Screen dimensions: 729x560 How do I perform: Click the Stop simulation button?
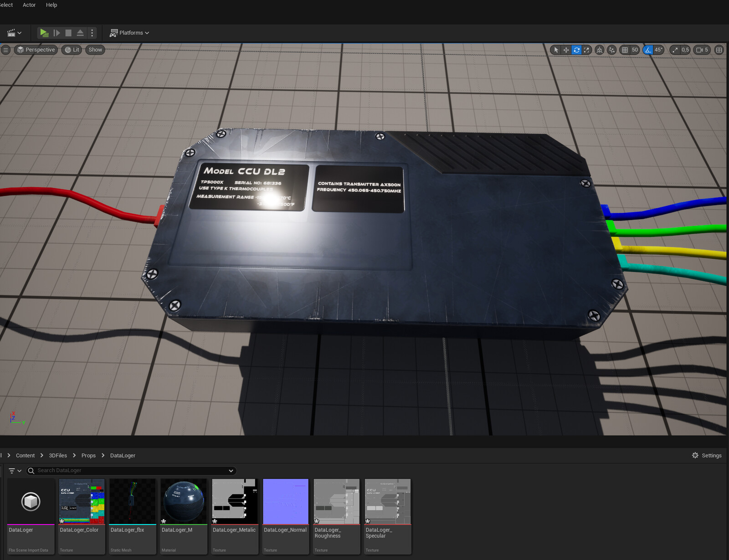[x=68, y=33]
